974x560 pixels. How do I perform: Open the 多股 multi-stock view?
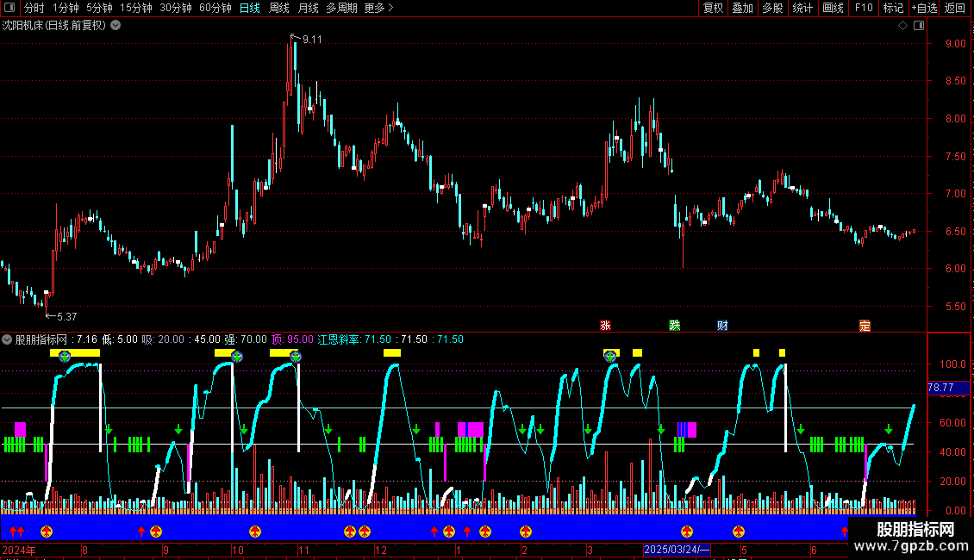pyautogui.click(x=773, y=8)
